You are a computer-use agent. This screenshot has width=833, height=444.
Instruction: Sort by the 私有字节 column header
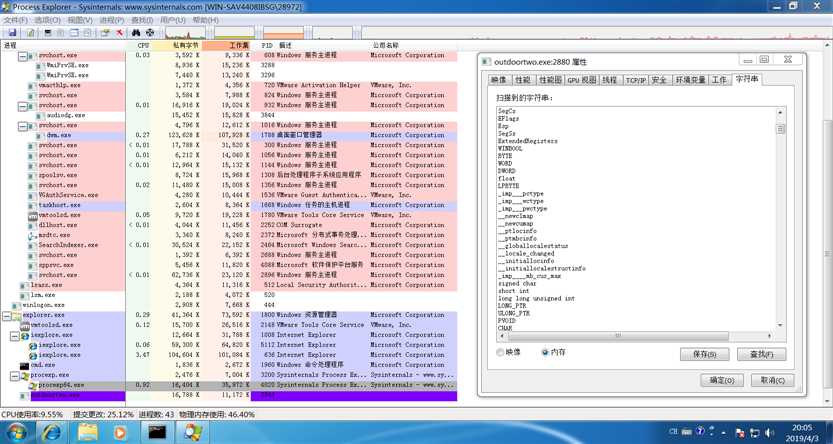[176, 46]
